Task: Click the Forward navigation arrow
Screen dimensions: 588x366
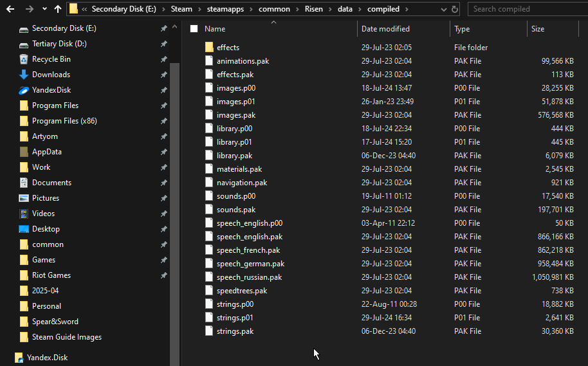Action: [x=29, y=9]
